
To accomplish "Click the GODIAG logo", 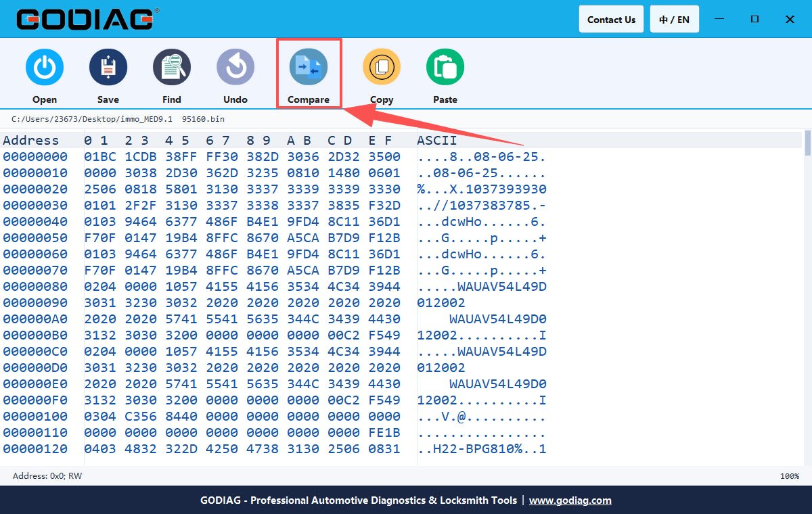I will coord(88,19).
